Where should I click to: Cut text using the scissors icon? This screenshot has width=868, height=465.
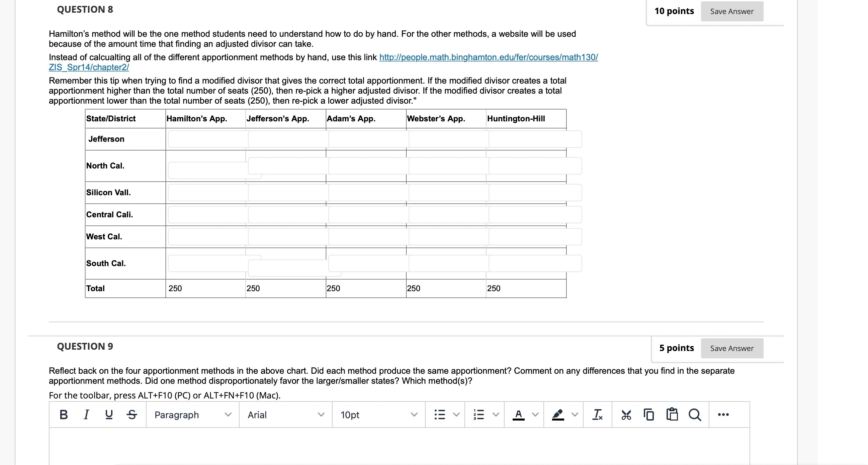(x=626, y=415)
